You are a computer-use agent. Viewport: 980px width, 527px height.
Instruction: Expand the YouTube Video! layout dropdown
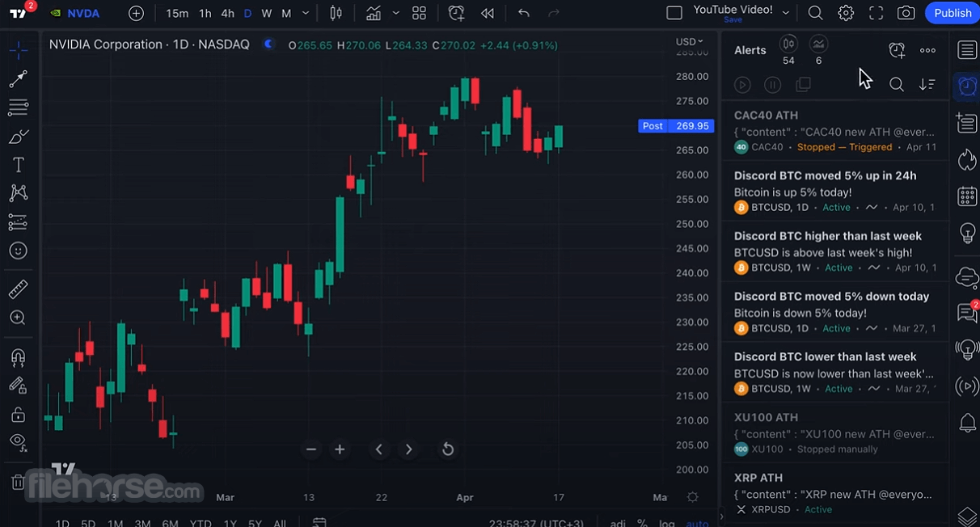(x=785, y=13)
